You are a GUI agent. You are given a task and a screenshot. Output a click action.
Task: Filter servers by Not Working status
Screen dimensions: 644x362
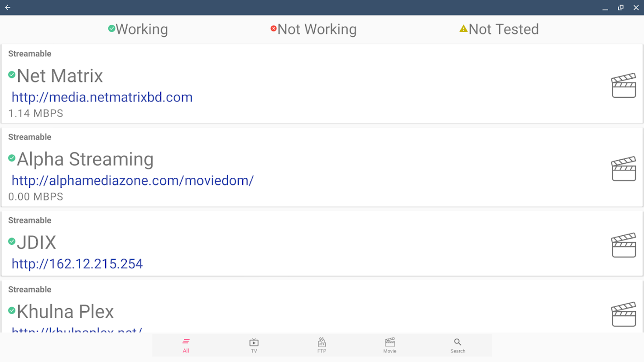point(313,29)
